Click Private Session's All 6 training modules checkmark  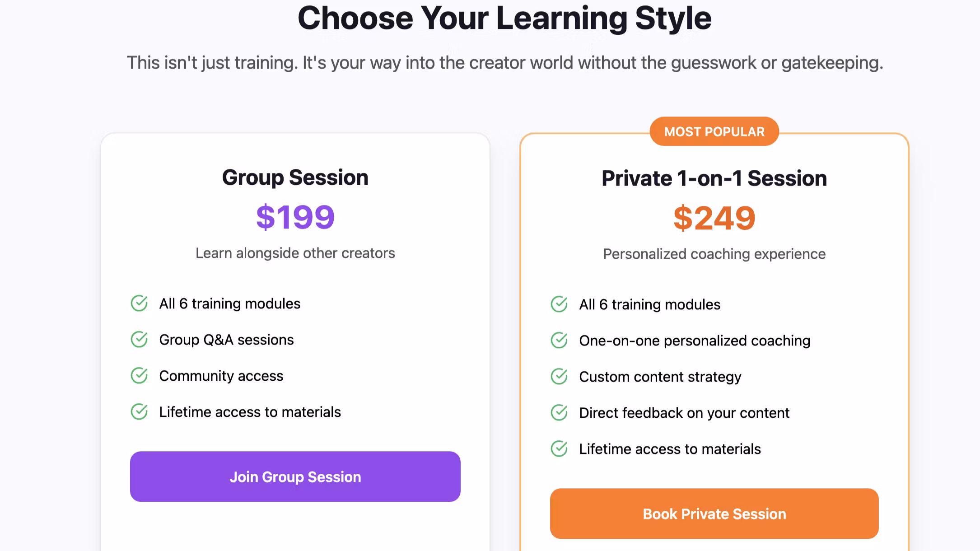[x=559, y=304]
